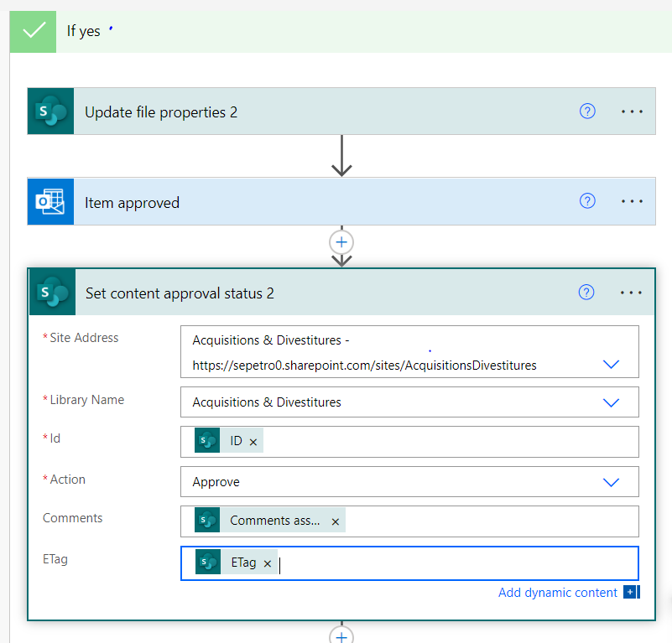Expand the Item approved action
The height and width of the screenshot is (643, 672).
pyautogui.click(x=341, y=202)
